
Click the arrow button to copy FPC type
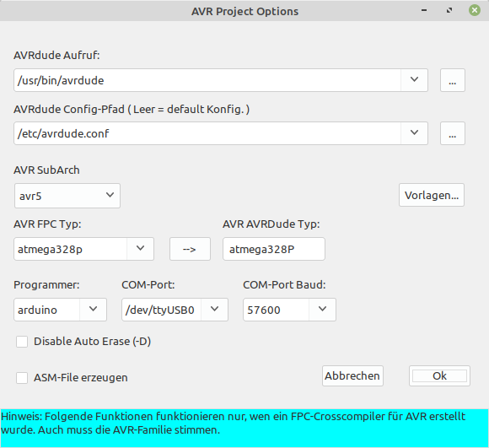(190, 249)
